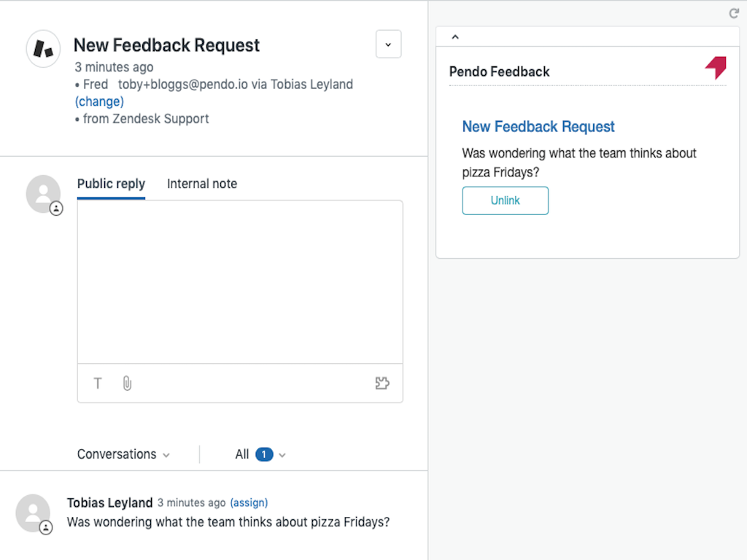Screen dimensions: 747x560
Task: Click inside the reply text area
Action: (x=240, y=281)
